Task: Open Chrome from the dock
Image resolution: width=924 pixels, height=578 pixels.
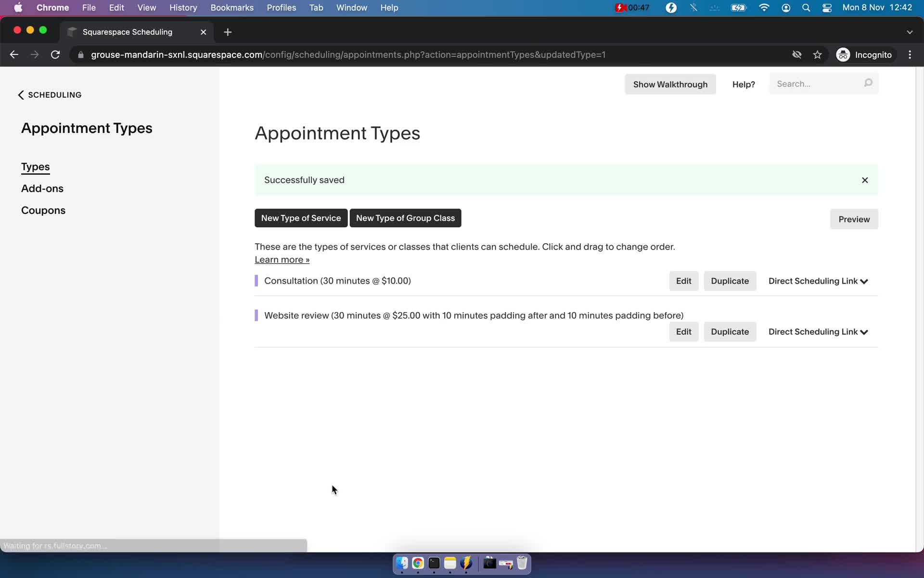Action: pyautogui.click(x=418, y=563)
